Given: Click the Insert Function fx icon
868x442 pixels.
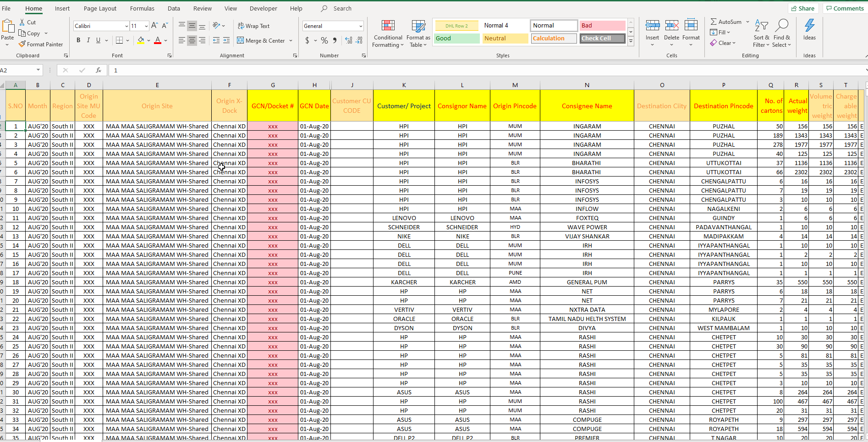Looking at the screenshot, I should click(x=99, y=70).
